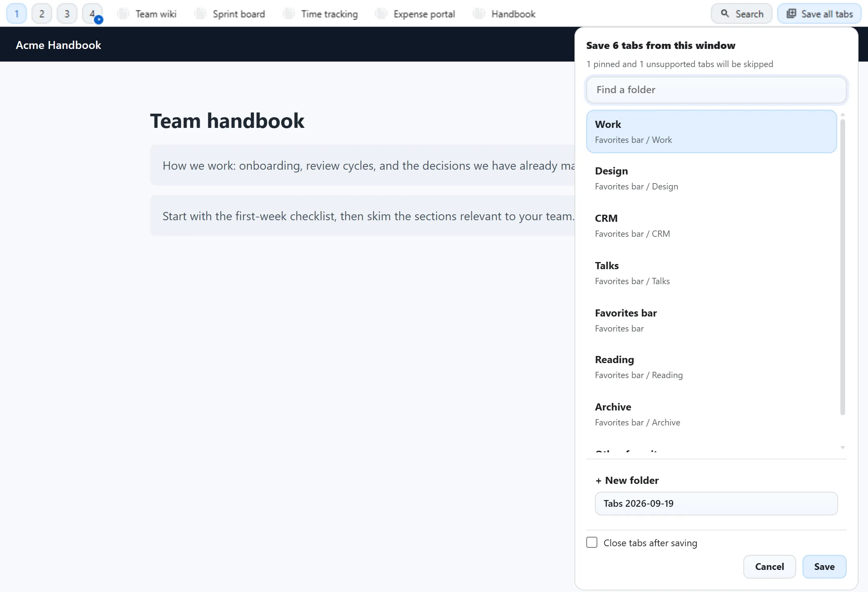Select the Archive folder
The image size is (868, 592).
[x=711, y=414]
